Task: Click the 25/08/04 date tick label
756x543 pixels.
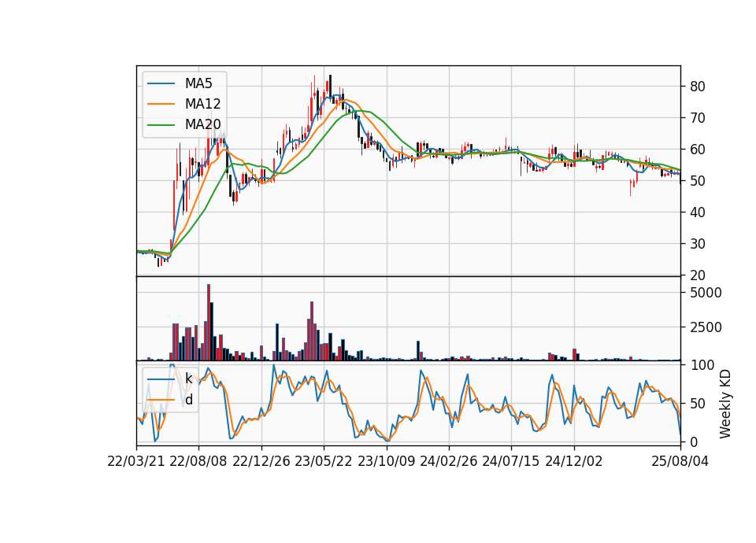Action: 680,461
